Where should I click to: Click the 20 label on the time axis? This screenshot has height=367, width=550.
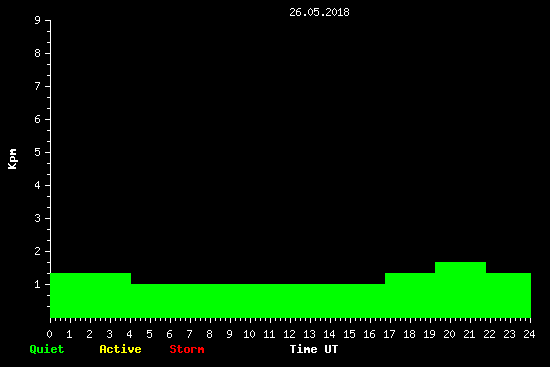(449, 334)
